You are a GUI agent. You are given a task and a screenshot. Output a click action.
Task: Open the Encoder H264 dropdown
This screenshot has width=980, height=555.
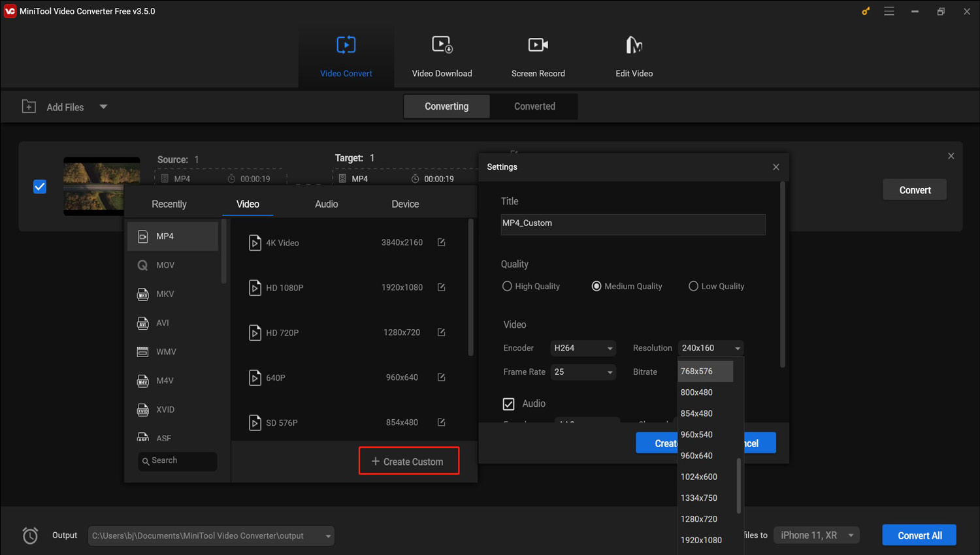583,348
